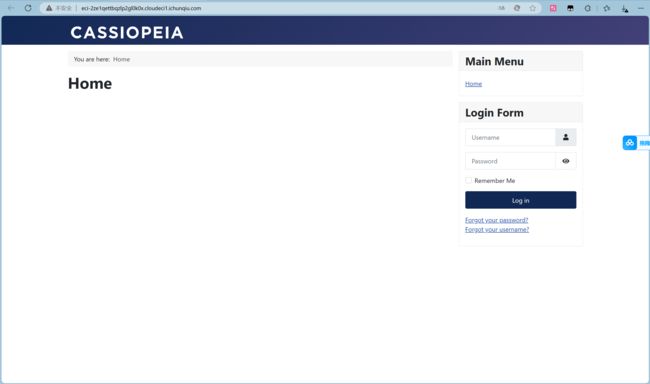This screenshot has width=650, height=384.
Task: Click the Home page heading
Action: point(90,83)
